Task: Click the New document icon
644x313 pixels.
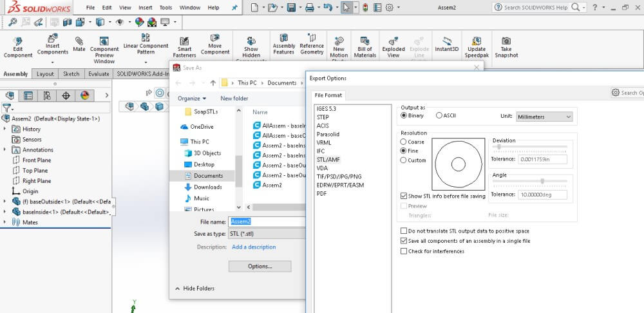Action: point(254,7)
